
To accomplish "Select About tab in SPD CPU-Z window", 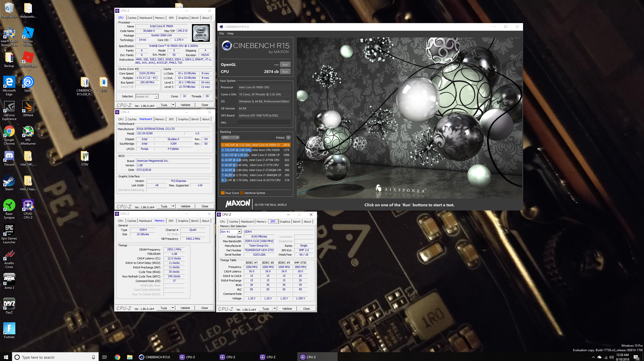I will [307, 222].
